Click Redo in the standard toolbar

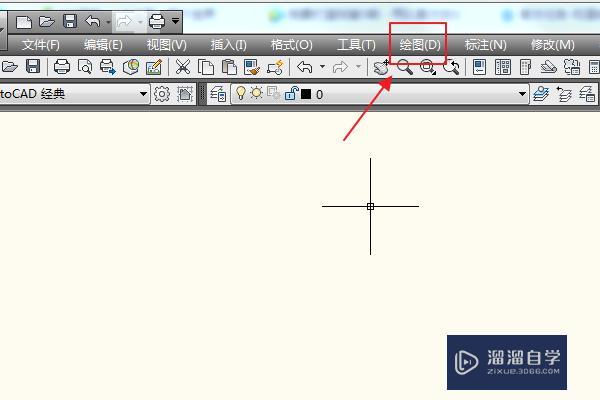coord(340,67)
